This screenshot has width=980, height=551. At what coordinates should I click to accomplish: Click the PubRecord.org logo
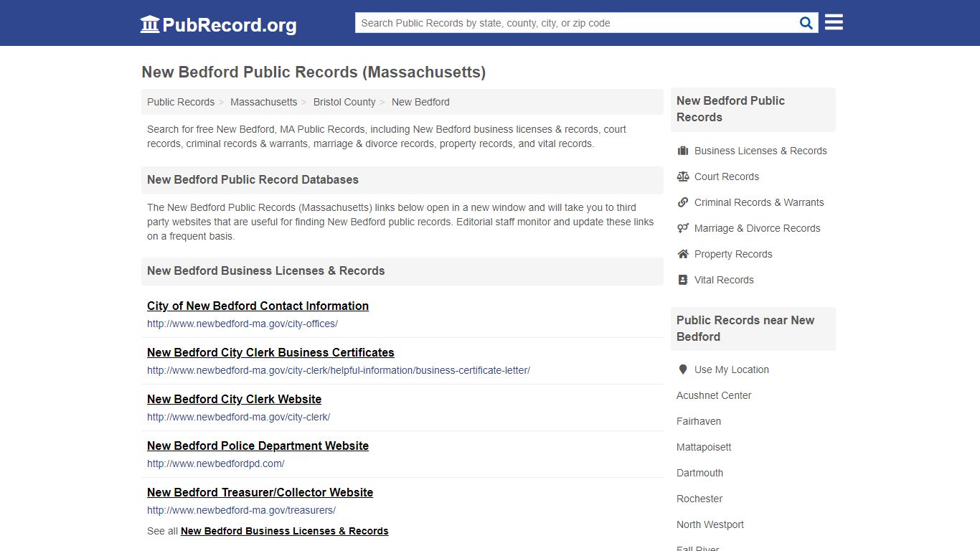point(218,24)
